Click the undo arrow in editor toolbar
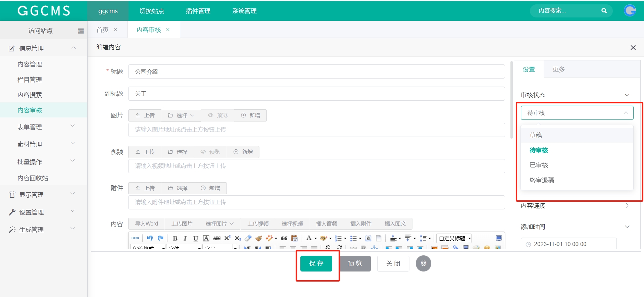Viewport: 644px width, 297px height. coord(150,238)
